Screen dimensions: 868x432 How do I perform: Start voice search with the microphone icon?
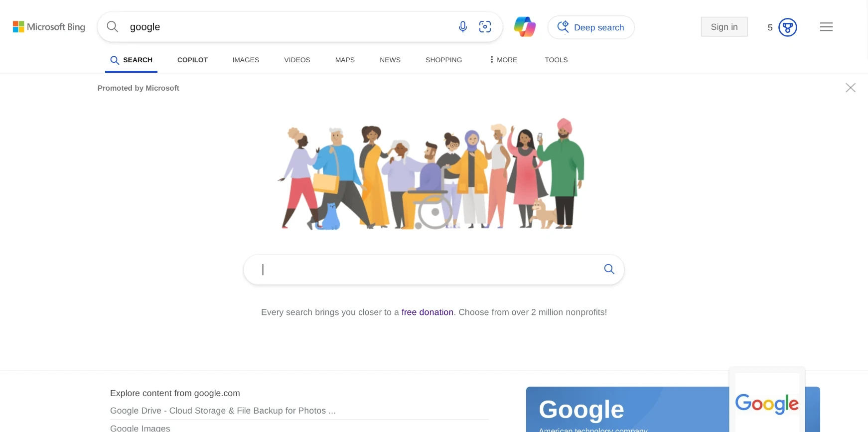pos(463,27)
